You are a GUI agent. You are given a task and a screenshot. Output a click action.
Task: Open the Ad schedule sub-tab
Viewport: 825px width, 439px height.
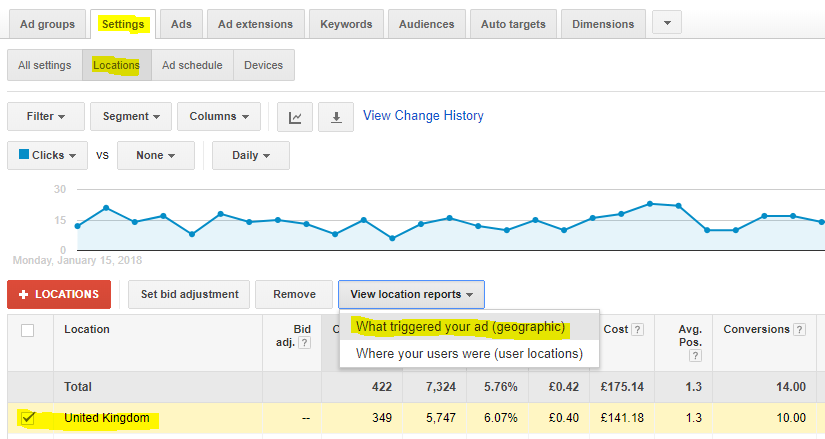point(192,65)
